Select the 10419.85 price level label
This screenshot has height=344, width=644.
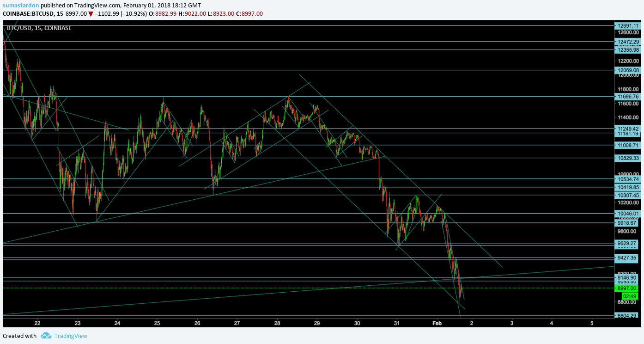(628, 187)
